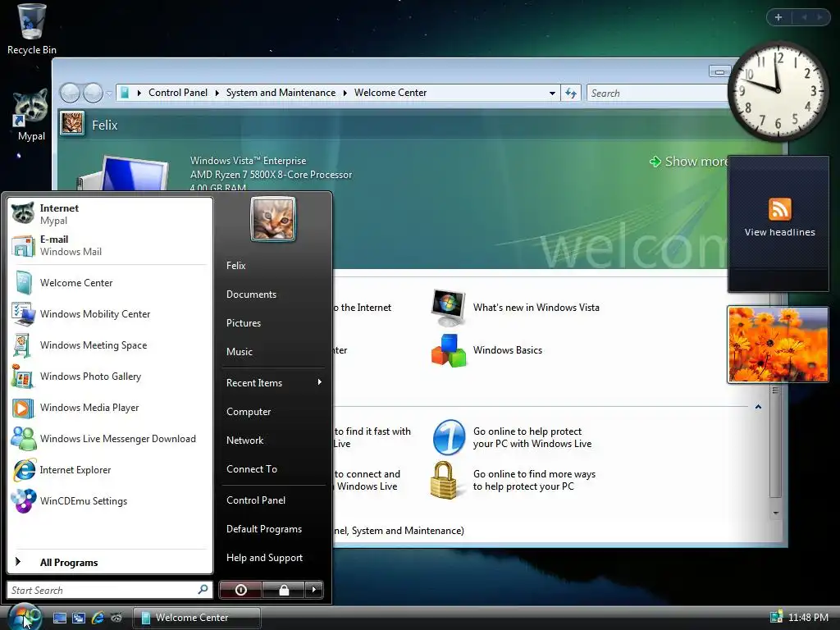The height and width of the screenshot is (630, 840).
Task: Open Mypal from the Internet entry
Action: (x=110, y=214)
